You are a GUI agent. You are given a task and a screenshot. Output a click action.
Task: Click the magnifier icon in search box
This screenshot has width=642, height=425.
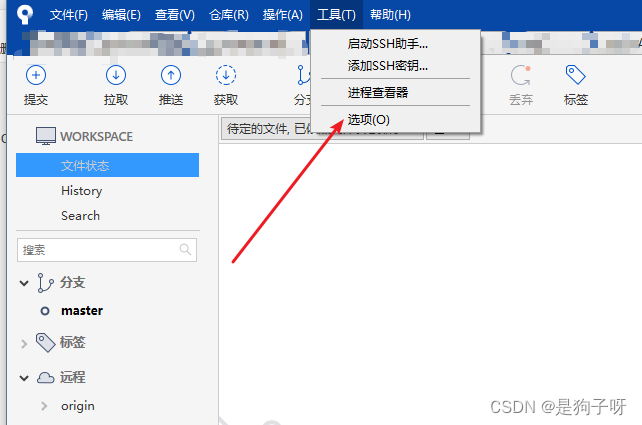pos(185,249)
